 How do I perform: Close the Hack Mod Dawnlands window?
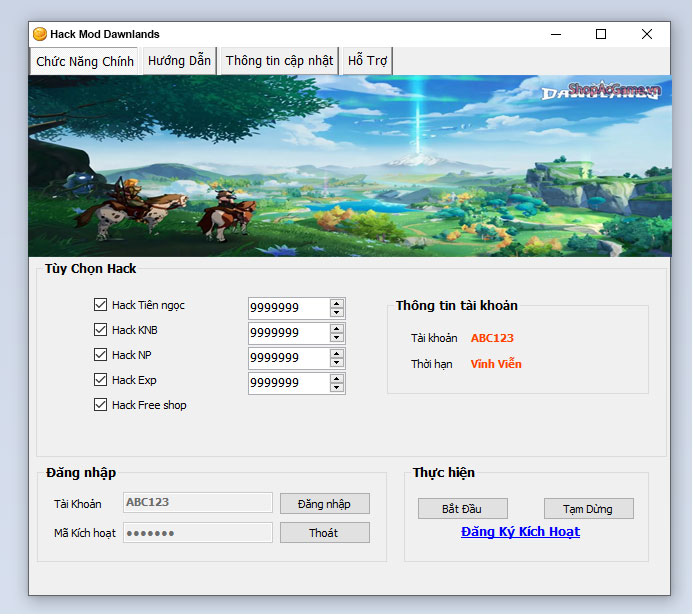pos(647,34)
